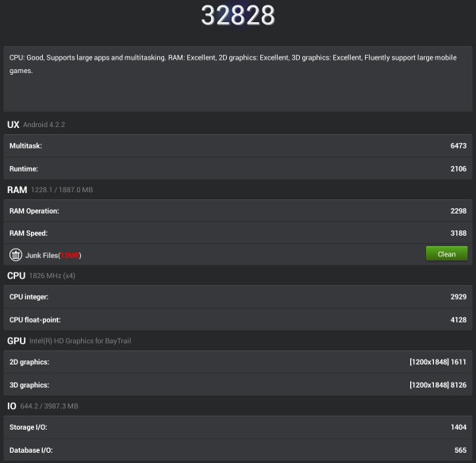Select the Multitask score row
The width and height of the screenshot is (476, 463).
(x=238, y=146)
